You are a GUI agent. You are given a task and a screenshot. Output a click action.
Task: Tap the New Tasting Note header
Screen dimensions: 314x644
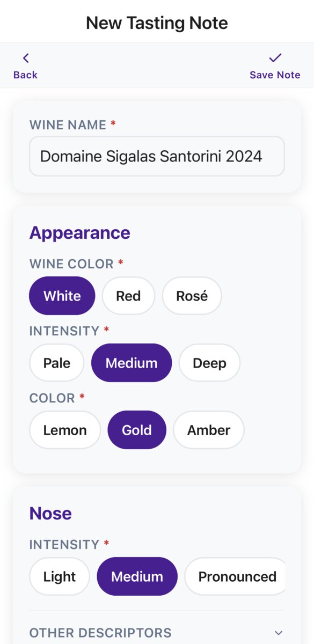pos(157,23)
